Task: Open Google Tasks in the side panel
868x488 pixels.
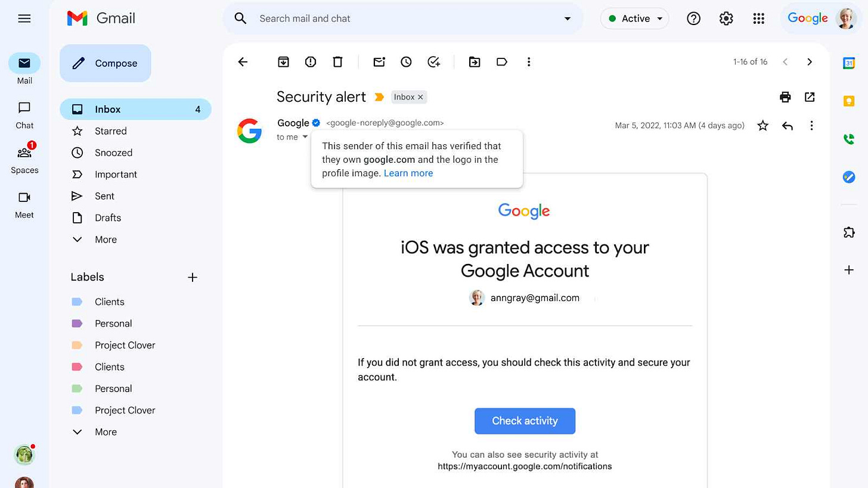Action: coord(848,176)
